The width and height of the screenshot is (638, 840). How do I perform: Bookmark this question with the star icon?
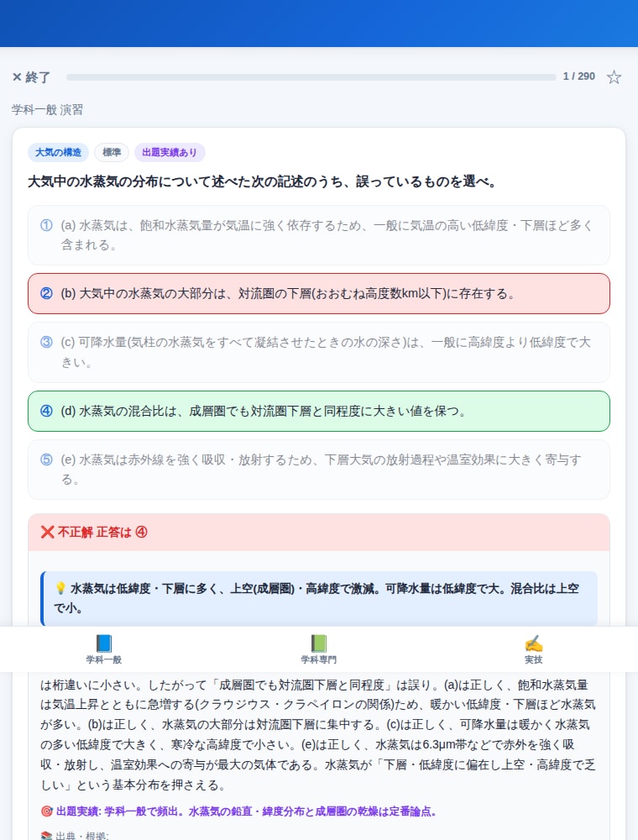pos(614,77)
